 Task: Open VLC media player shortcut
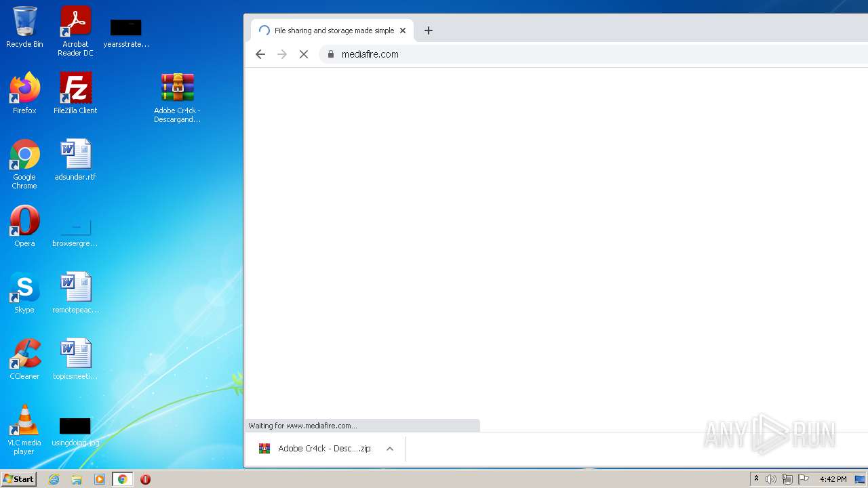[24, 430]
